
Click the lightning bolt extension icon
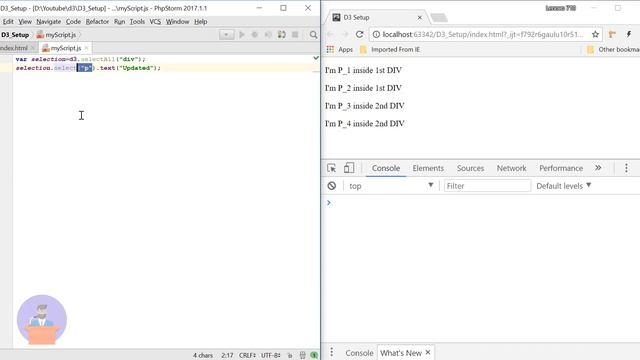pos(629,34)
